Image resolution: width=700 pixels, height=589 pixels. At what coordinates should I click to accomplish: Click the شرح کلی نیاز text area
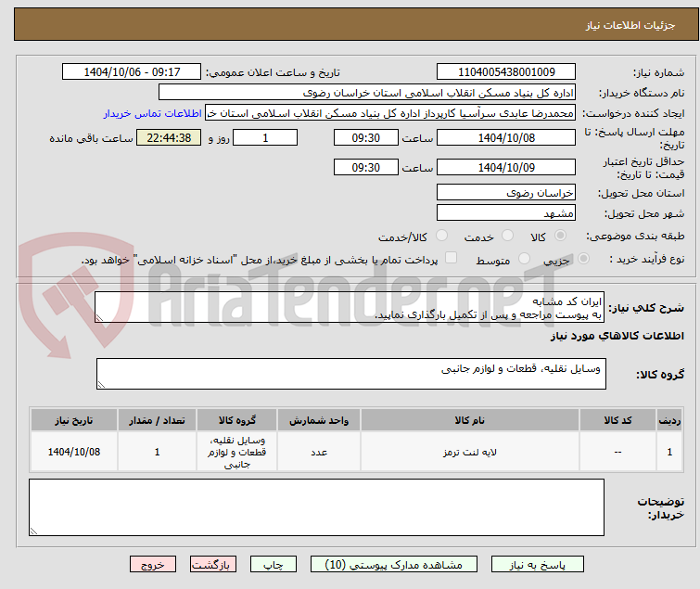coord(350,307)
